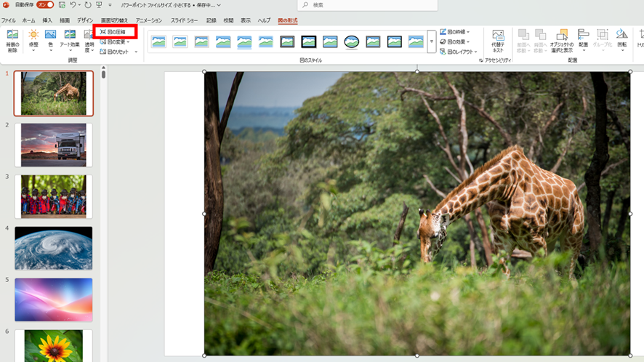Open 図の枠線 (Picture Border) dropdown
The height and width of the screenshot is (362, 644).
tap(455, 32)
